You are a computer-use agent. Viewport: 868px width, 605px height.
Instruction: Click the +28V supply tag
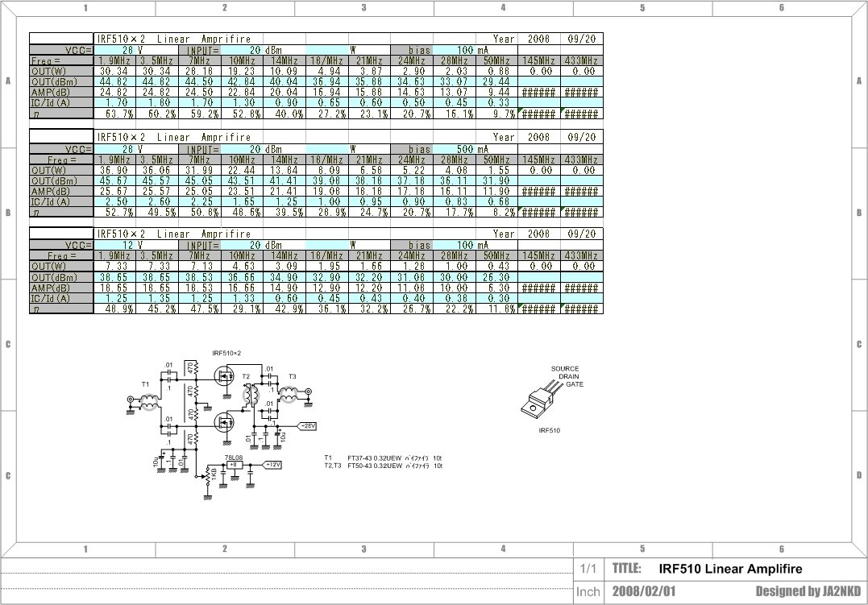click(x=308, y=425)
